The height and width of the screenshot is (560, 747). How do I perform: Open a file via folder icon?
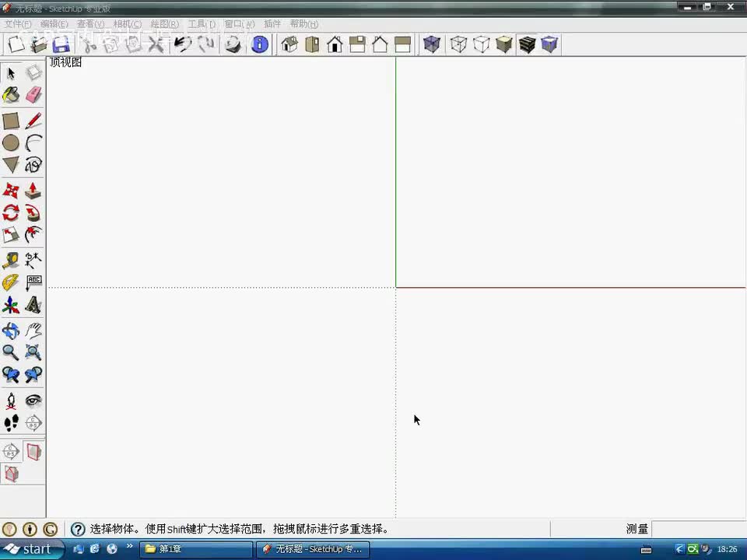[39, 44]
